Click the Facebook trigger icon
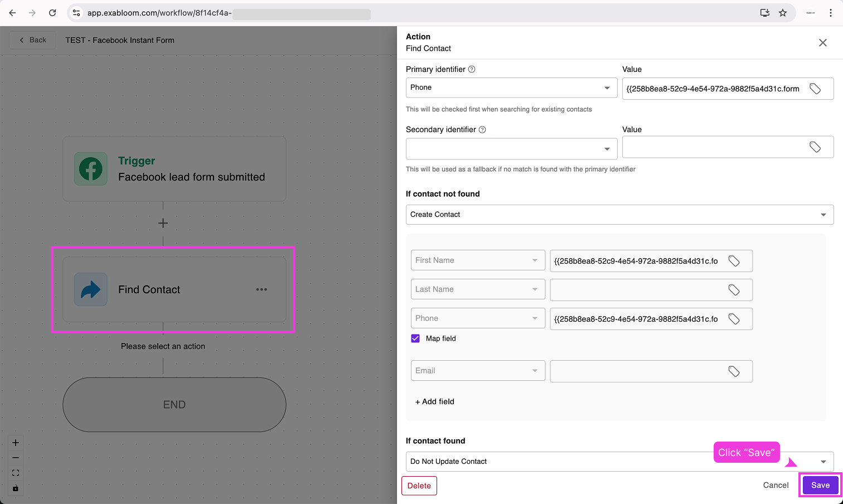This screenshot has width=843, height=504. (x=90, y=168)
